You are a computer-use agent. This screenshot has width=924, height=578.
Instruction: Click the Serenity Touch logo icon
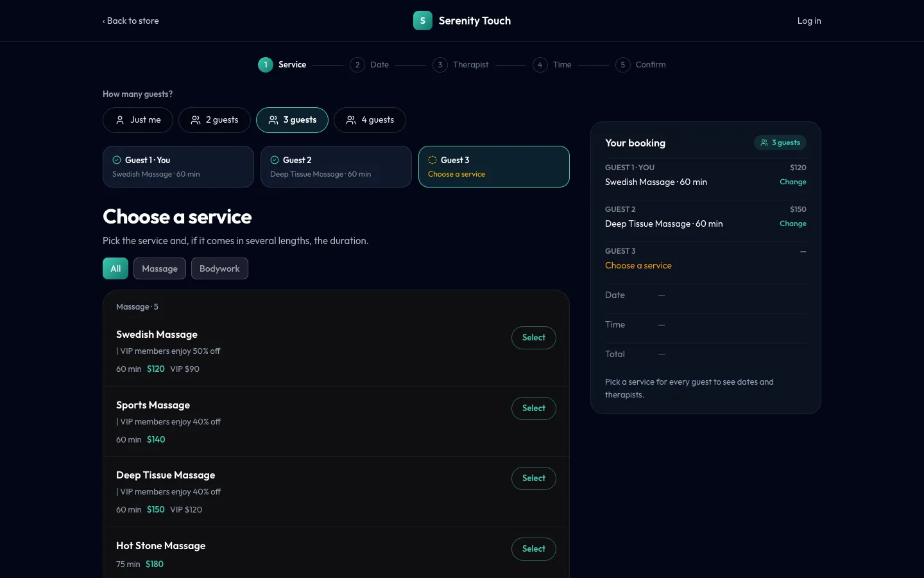click(x=422, y=21)
